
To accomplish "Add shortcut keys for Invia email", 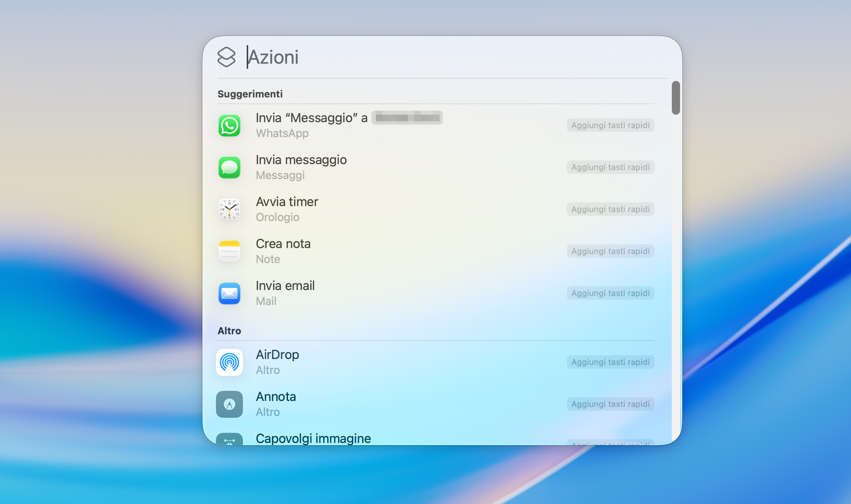I will tap(610, 293).
